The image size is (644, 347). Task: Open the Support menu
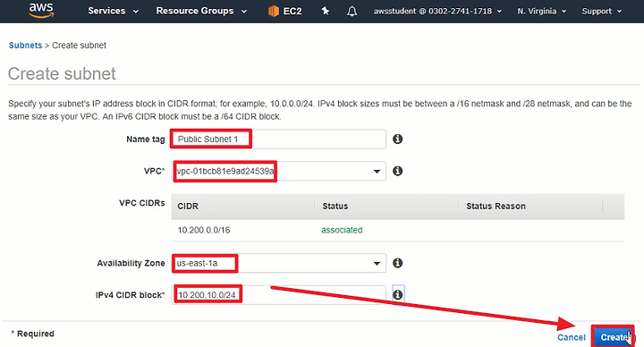pos(602,11)
